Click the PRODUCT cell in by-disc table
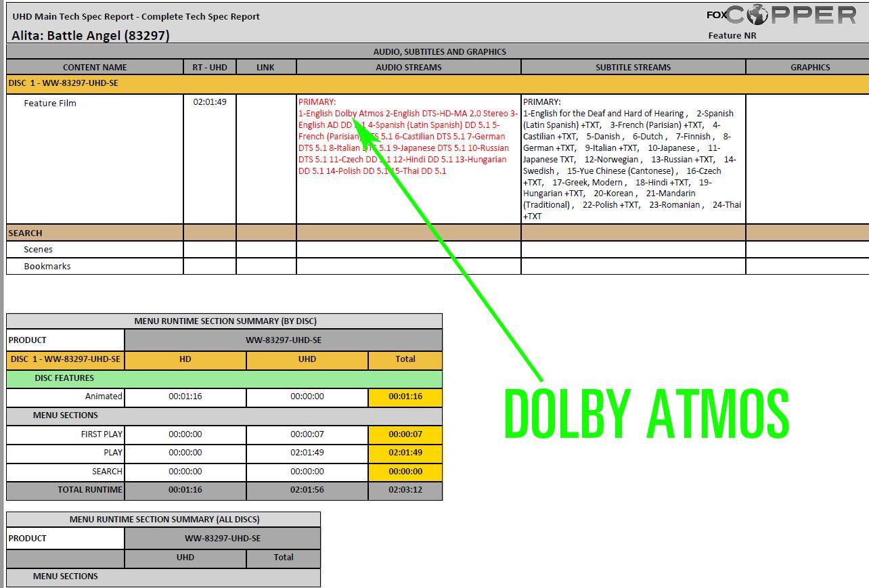The image size is (869, 588). (x=66, y=340)
